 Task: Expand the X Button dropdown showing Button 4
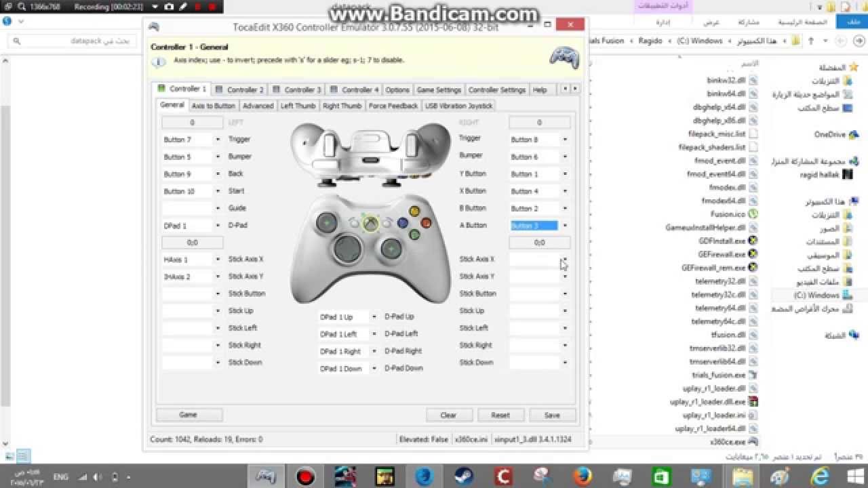click(565, 191)
